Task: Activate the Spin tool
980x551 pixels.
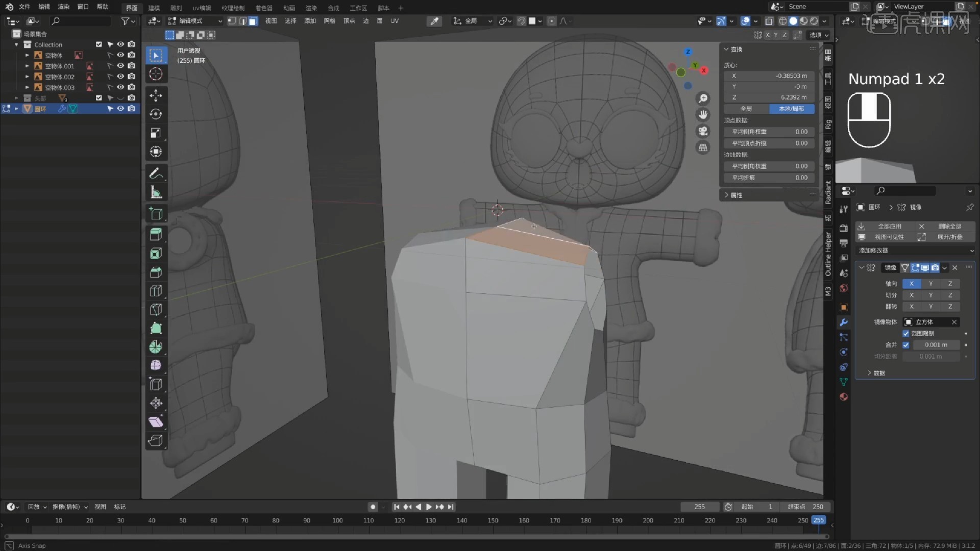Action: [x=156, y=347]
